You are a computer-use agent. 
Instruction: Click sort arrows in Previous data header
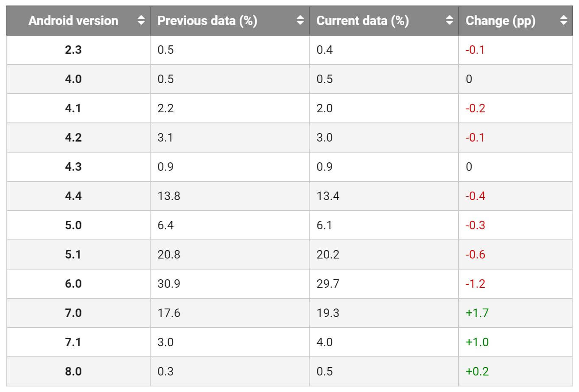(x=300, y=20)
